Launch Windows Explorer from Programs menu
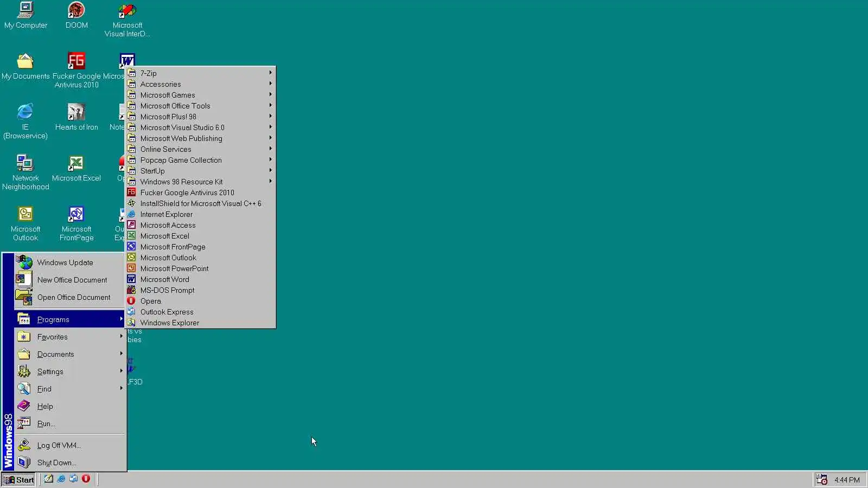The height and width of the screenshot is (488, 868). click(x=200, y=323)
